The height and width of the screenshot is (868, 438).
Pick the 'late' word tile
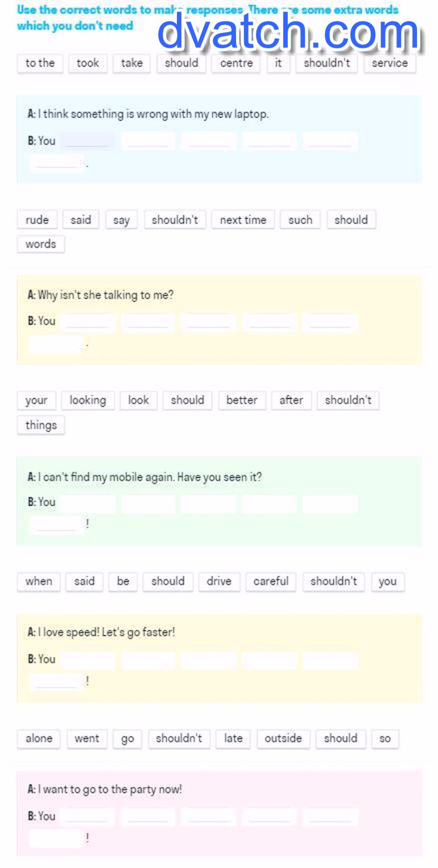tap(233, 738)
